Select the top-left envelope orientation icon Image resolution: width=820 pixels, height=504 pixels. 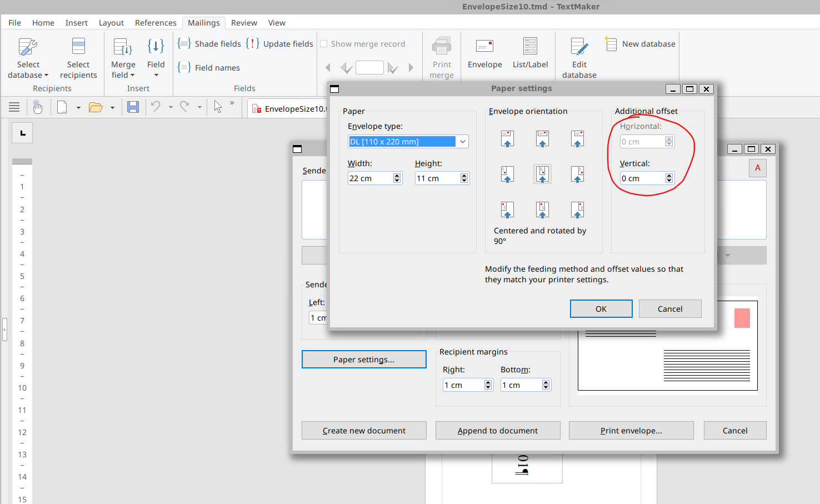[x=507, y=138]
